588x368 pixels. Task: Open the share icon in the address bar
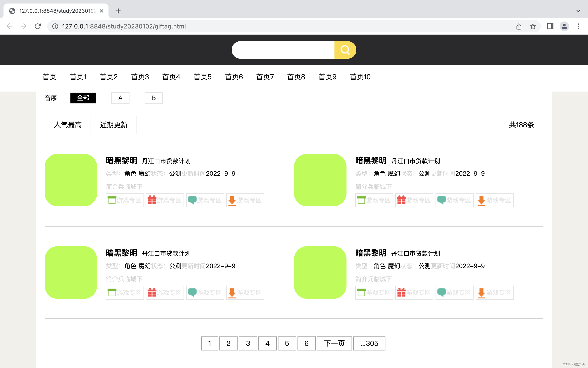click(519, 26)
